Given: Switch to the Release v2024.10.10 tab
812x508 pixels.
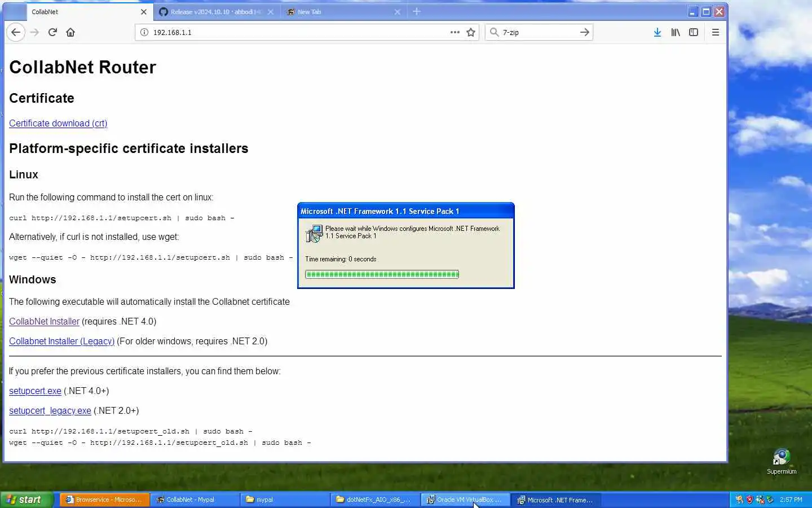Looking at the screenshot, I should click(217, 12).
